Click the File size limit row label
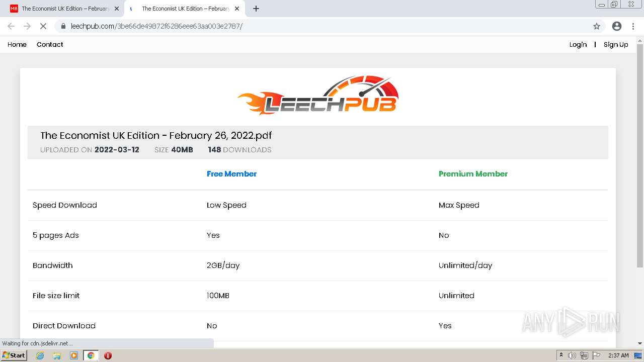The height and width of the screenshot is (362, 644). [56, 295]
